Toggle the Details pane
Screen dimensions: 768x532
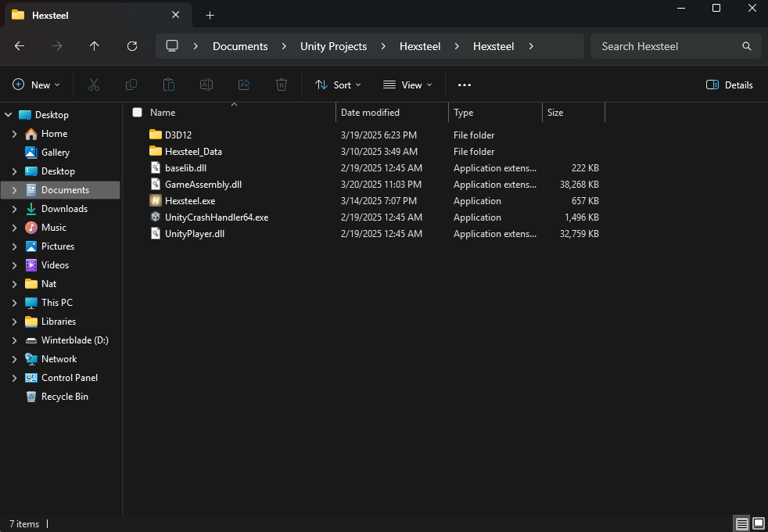730,84
